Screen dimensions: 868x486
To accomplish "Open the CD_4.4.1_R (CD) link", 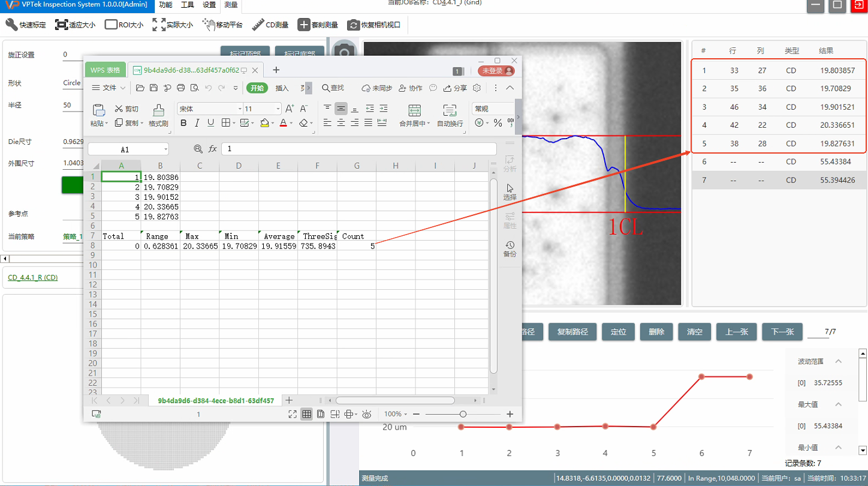I will [x=32, y=278].
